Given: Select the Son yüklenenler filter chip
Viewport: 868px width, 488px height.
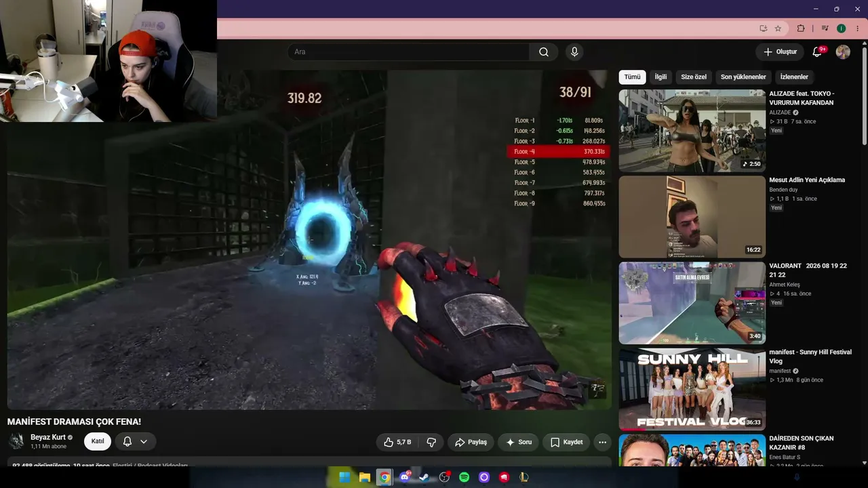Looking at the screenshot, I should click(743, 77).
